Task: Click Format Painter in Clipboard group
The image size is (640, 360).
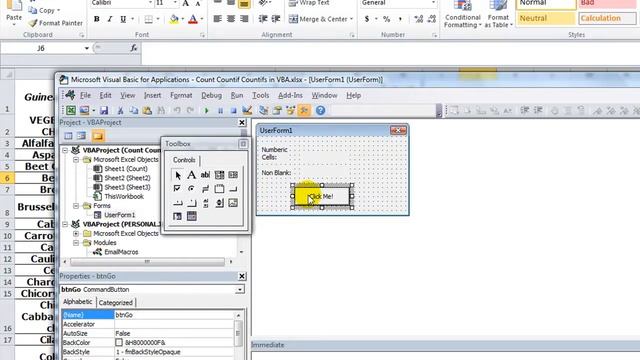Action: pyautogui.click(x=56, y=23)
